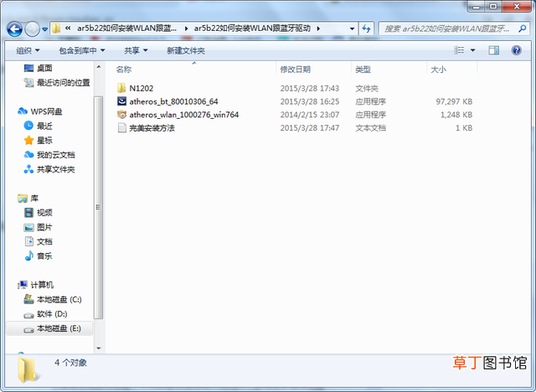
Task: Select the 库 libraries node
Action: 34,199
